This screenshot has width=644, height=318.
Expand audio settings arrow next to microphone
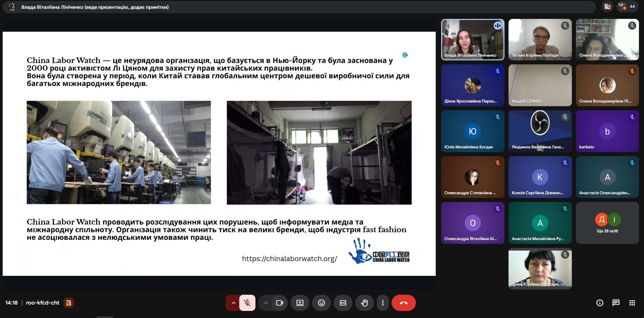[233, 303]
